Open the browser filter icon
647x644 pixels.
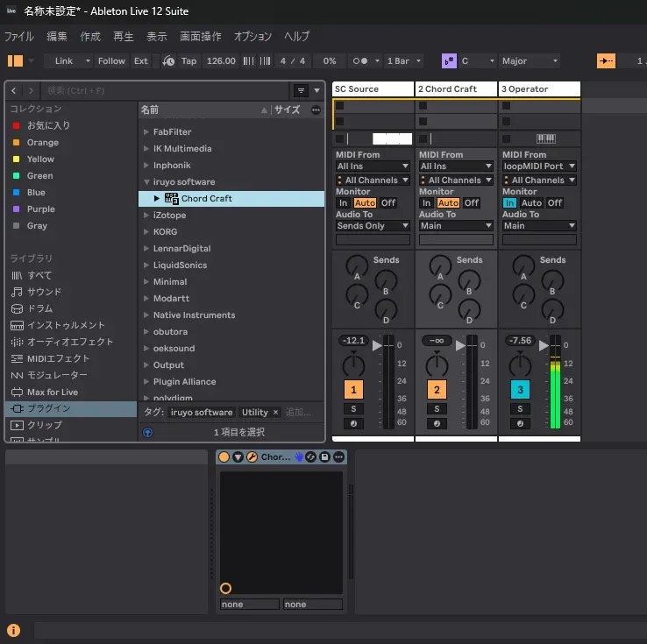pos(301,91)
